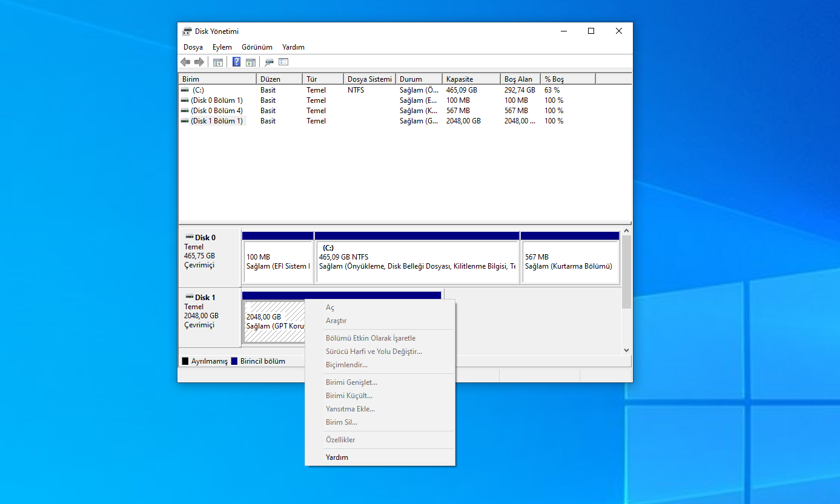This screenshot has height=504, width=840.
Task: Sort by the Kapasite column header
Action: coord(460,79)
